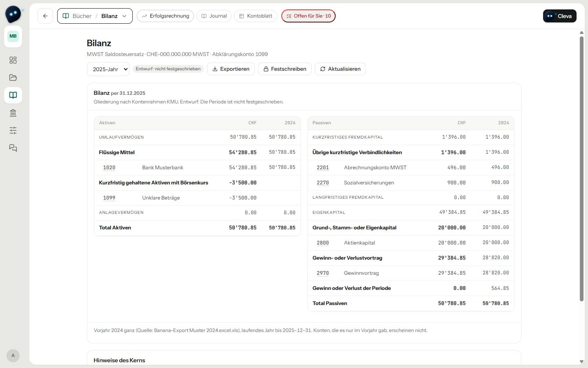Click the page vertical scrollbar
This screenshot has height=368, width=588.
581,170
